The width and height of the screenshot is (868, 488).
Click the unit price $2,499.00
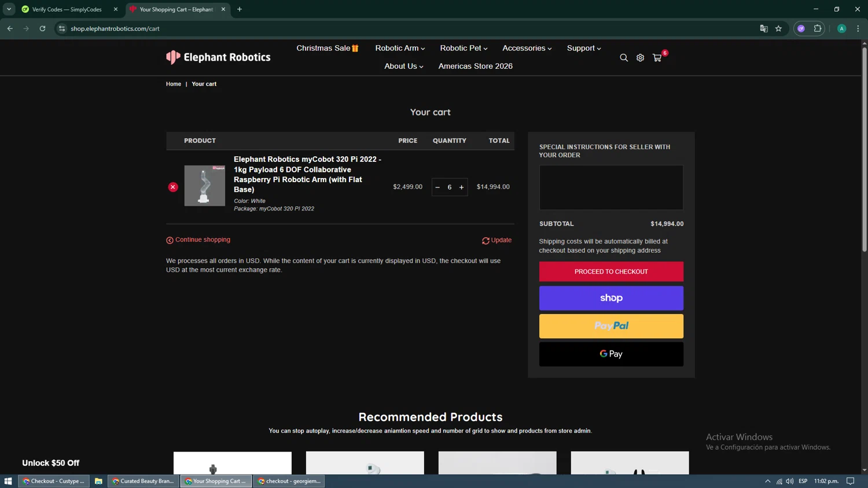click(x=408, y=187)
